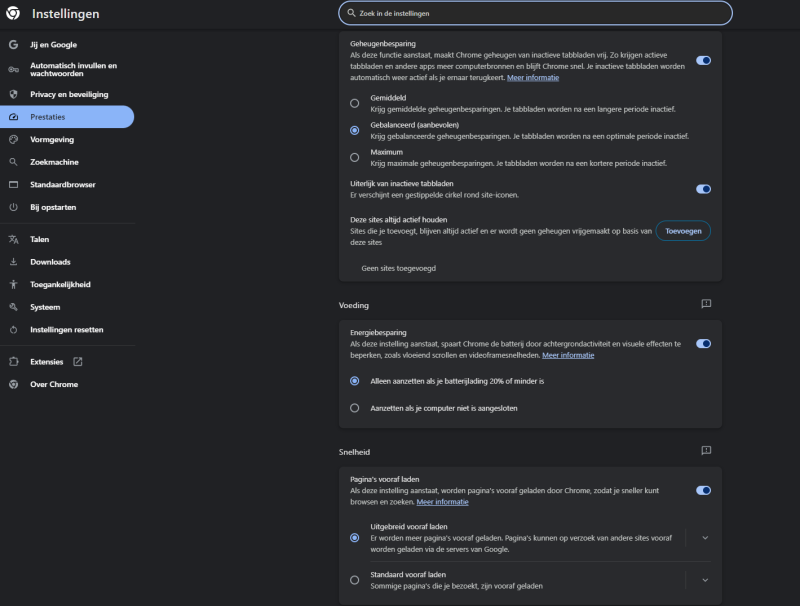
Task: Disable the Energiebesparing switch
Action: [703, 343]
